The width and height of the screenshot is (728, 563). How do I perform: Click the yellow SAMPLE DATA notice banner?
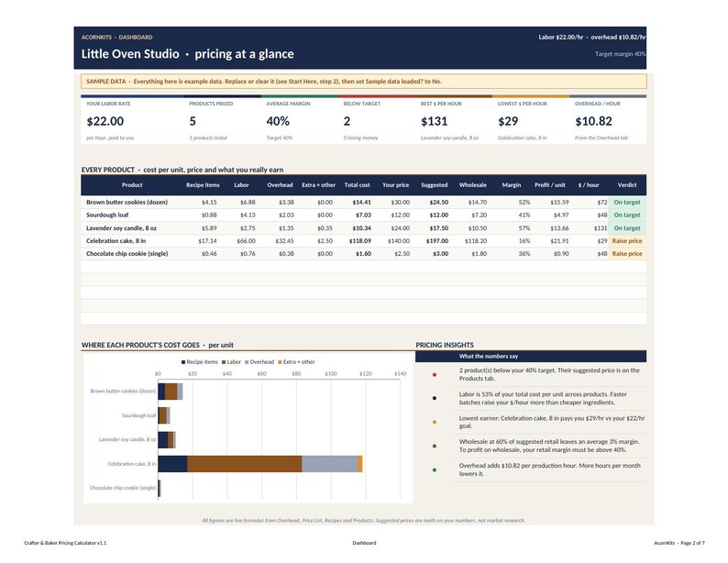[363, 82]
